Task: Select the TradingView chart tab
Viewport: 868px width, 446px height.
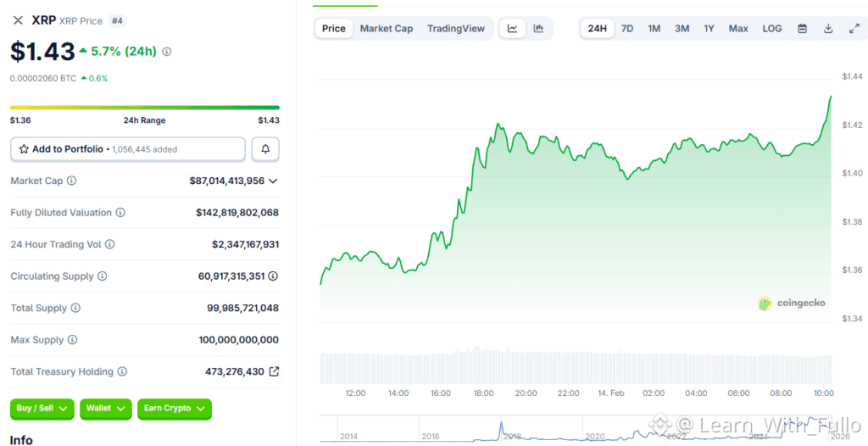Action: (456, 28)
